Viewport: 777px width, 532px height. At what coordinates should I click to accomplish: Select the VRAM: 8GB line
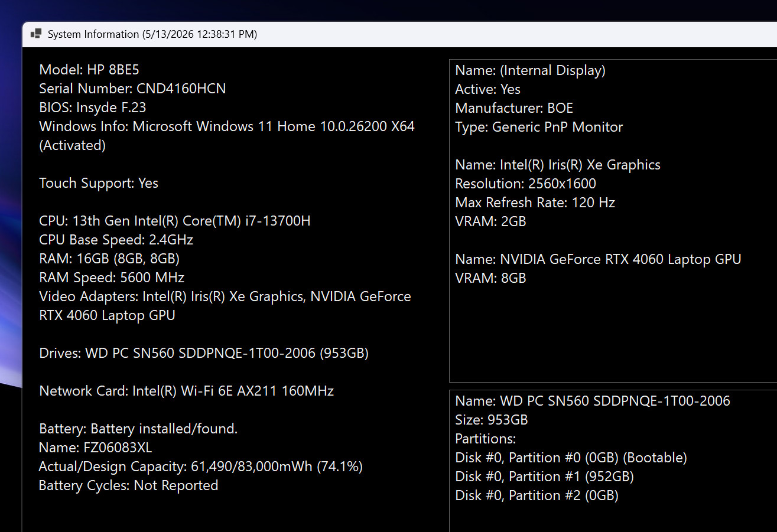click(490, 278)
